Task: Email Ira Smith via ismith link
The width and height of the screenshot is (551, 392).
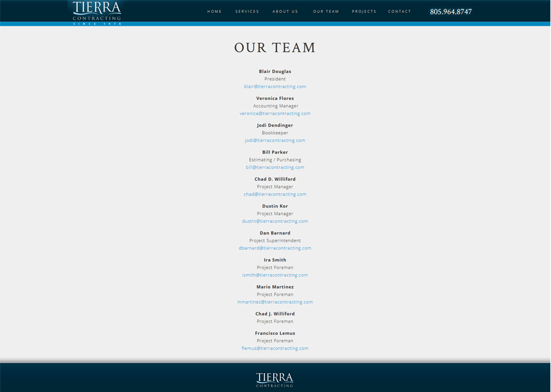Action: (x=275, y=275)
